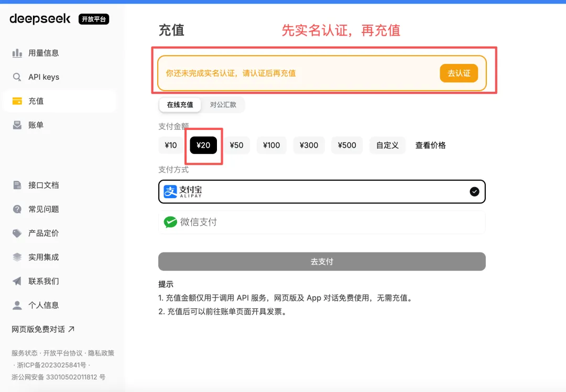This screenshot has height=392, width=566.
Task: Select 微信支付 as the payment method
Action: (x=322, y=222)
